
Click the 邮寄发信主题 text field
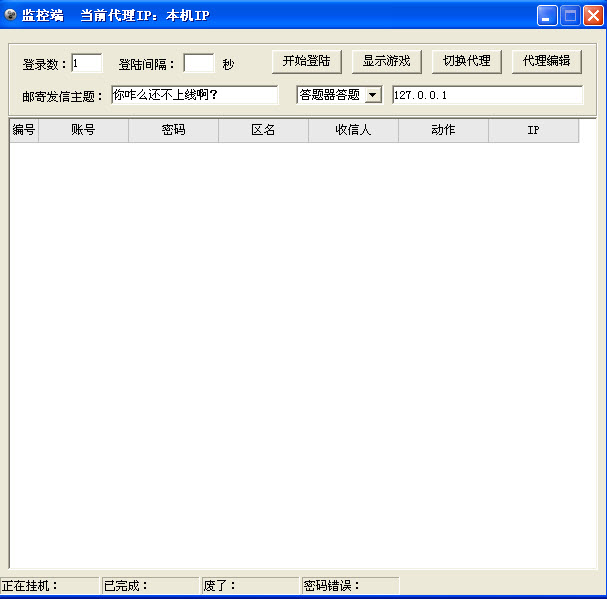coord(195,95)
